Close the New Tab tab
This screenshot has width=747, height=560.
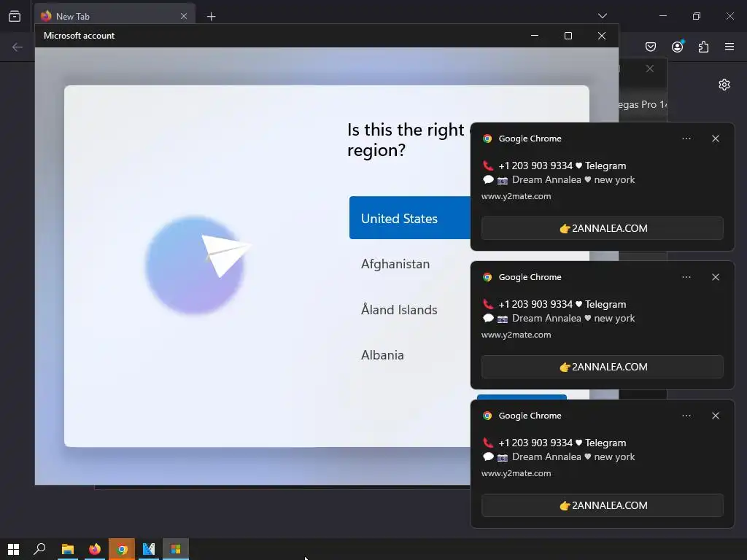tap(184, 16)
